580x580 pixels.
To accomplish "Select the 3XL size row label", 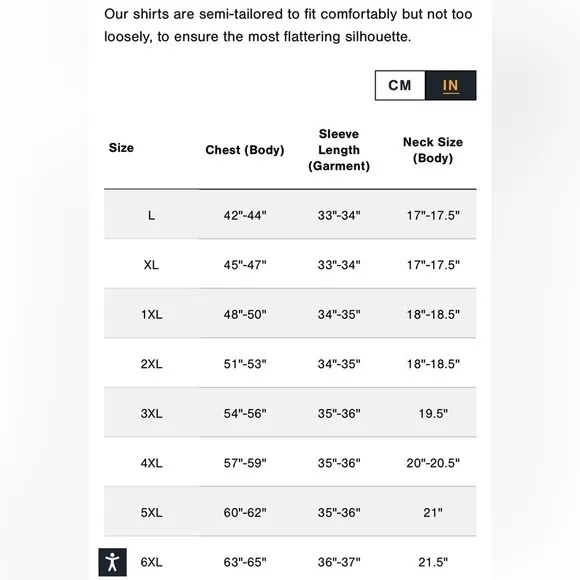I will (151, 414).
